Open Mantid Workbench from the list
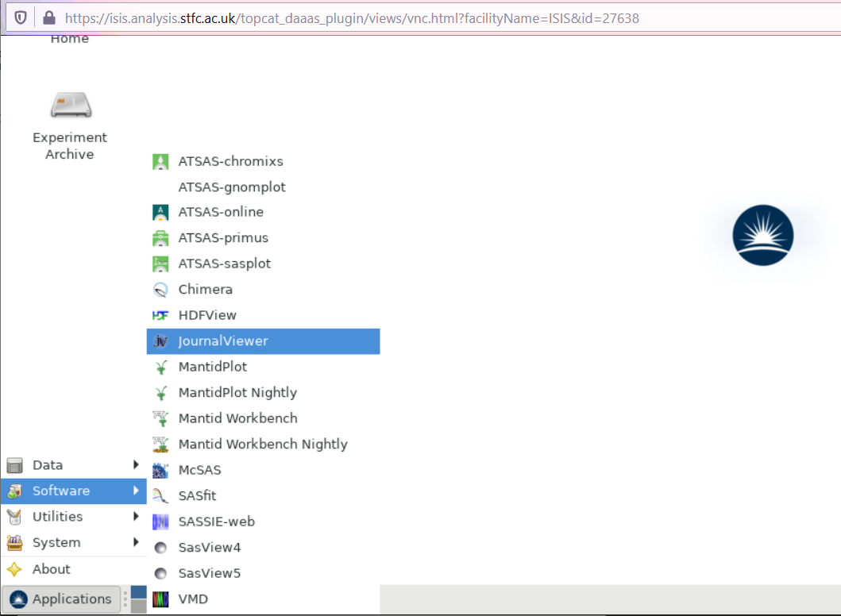 (x=237, y=418)
